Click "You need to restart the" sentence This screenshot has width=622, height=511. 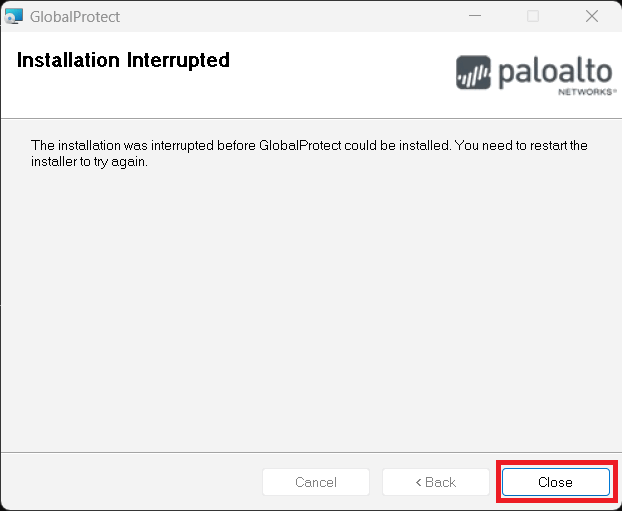click(521, 145)
